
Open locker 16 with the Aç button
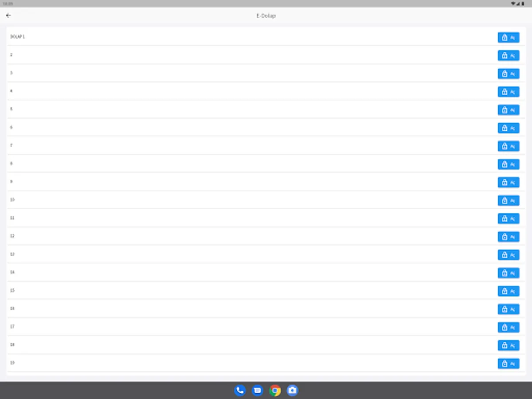pos(509,309)
